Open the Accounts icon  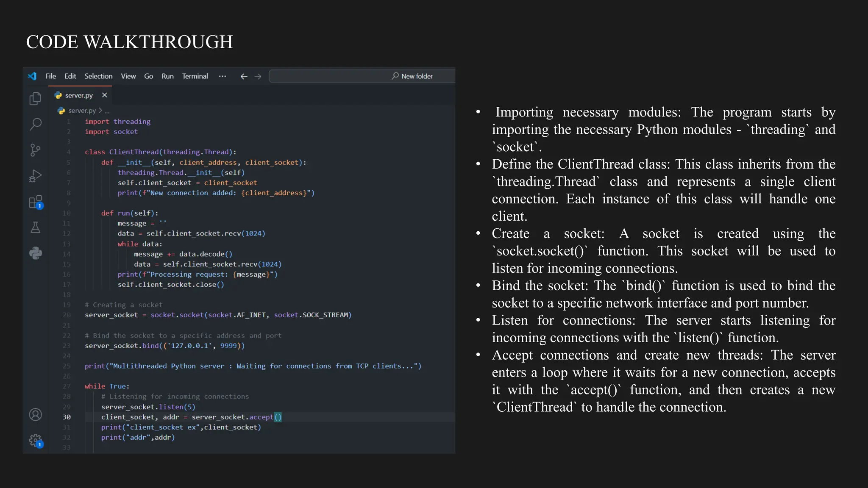pos(36,415)
